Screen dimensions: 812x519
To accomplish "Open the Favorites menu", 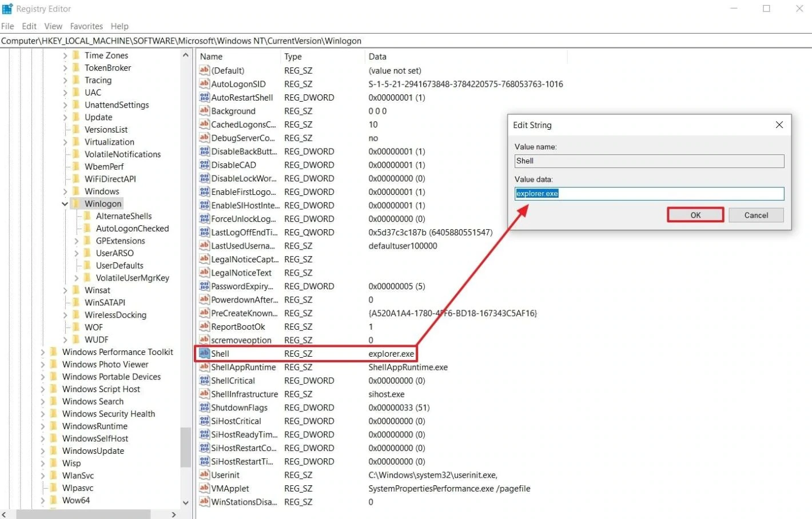I will pos(86,26).
